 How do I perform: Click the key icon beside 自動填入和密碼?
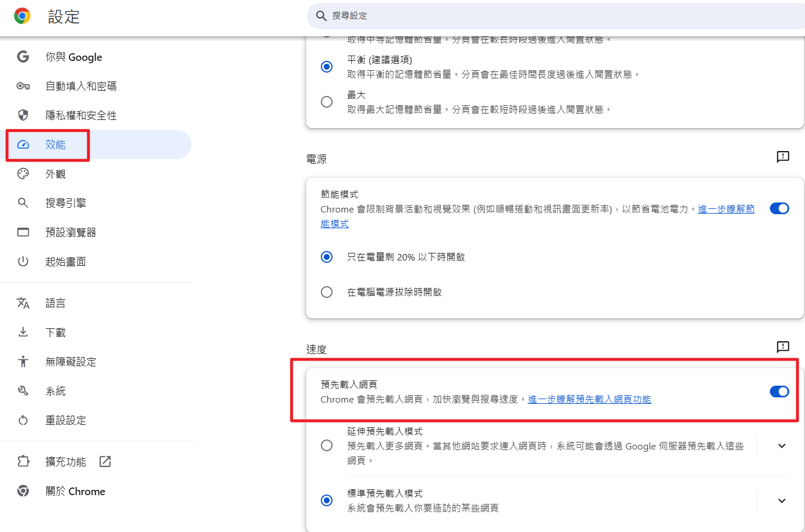click(x=23, y=86)
